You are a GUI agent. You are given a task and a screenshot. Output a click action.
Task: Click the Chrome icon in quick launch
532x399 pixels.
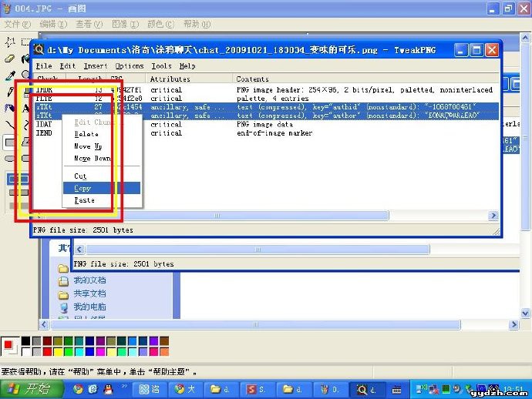point(78,389)
